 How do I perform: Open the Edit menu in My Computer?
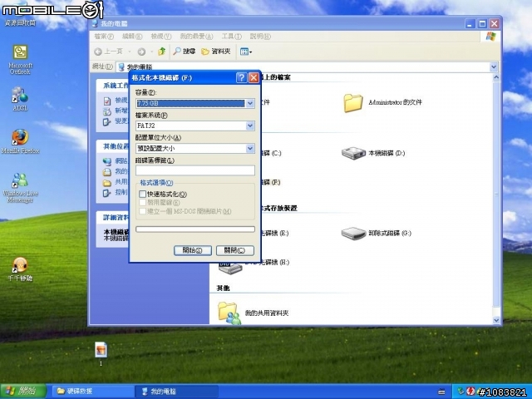pos(132,37)
